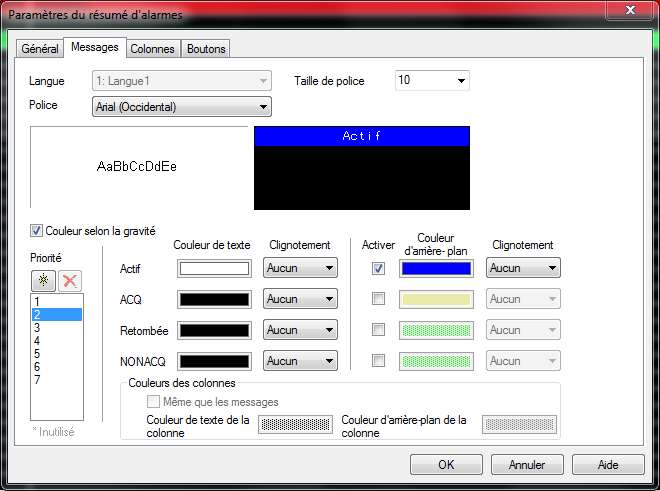This screenshot has width=660, height=491.
Task: Open help with the Aide button
Action: pos(607,465)
